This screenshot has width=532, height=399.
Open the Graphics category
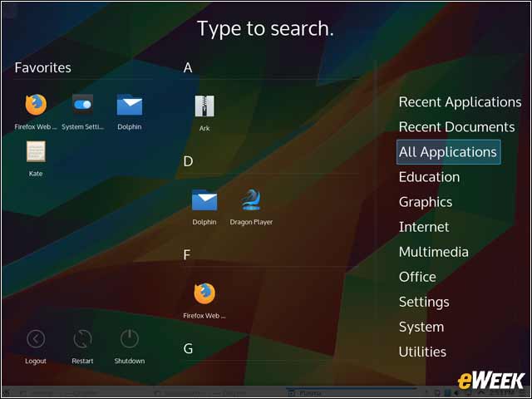click(426, 202)
